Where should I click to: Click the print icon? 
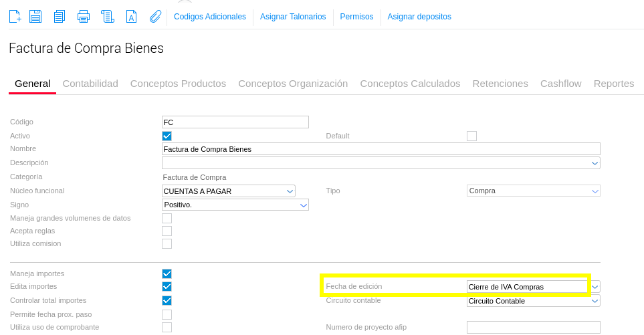click(x=84, y=17)
